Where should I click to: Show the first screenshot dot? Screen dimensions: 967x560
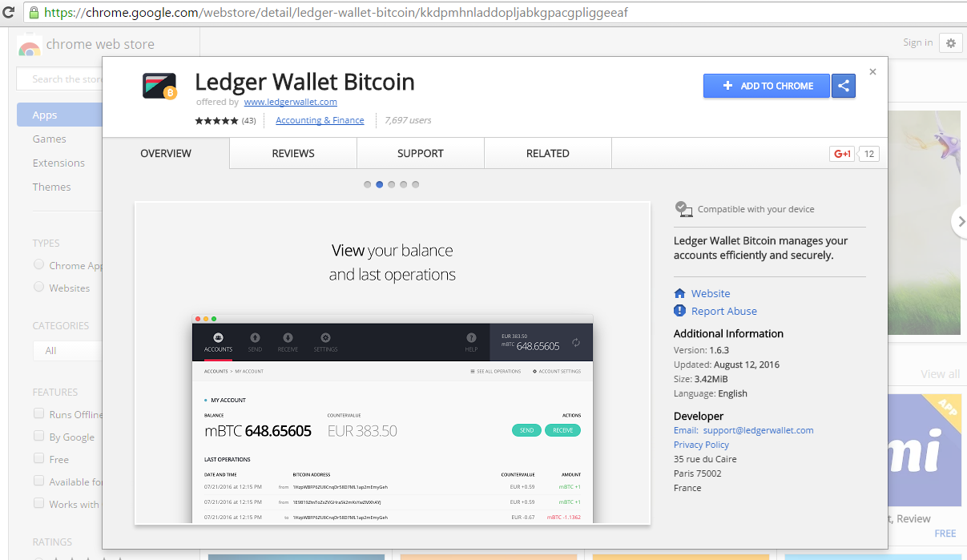(367, 184)
